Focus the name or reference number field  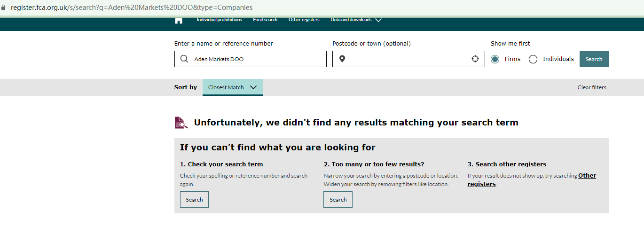click(x=259, y=59)
